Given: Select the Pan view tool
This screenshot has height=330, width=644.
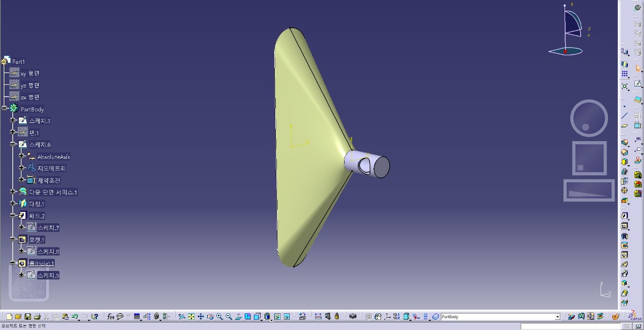Looking at the screenshot, I should [201, 317].
